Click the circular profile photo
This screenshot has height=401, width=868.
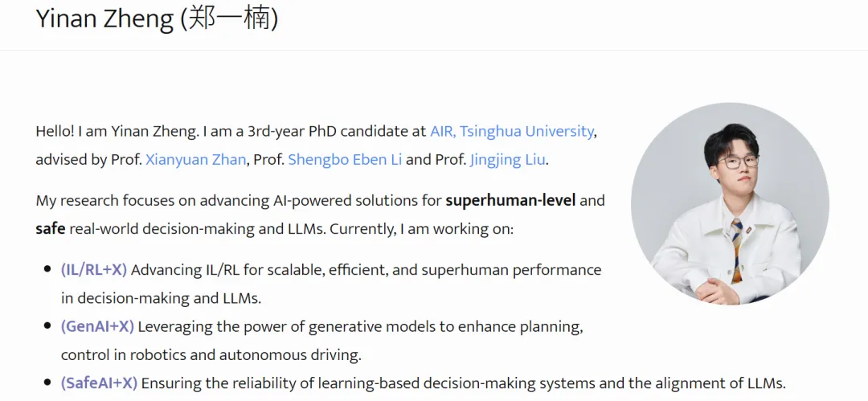tap(730, 204)
